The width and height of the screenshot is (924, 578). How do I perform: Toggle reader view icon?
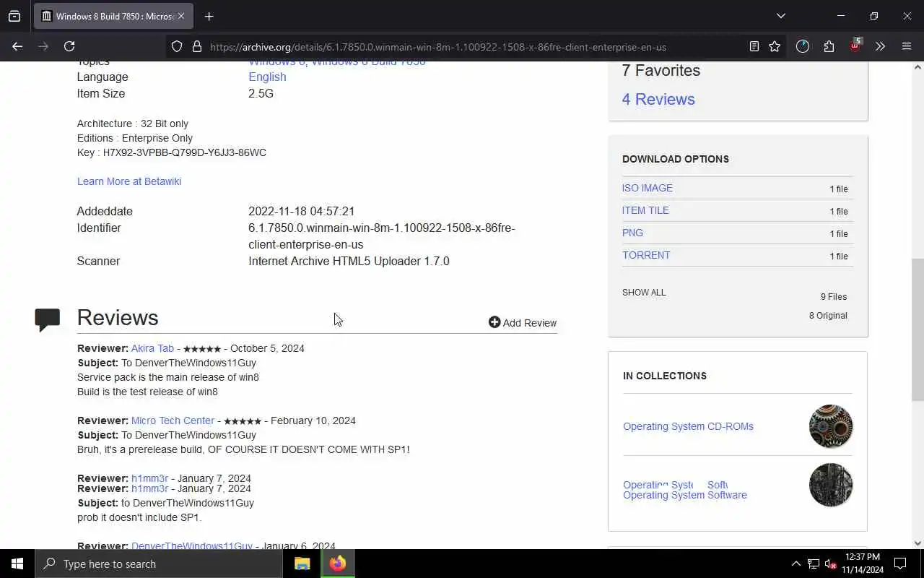(x=754, y=46)
